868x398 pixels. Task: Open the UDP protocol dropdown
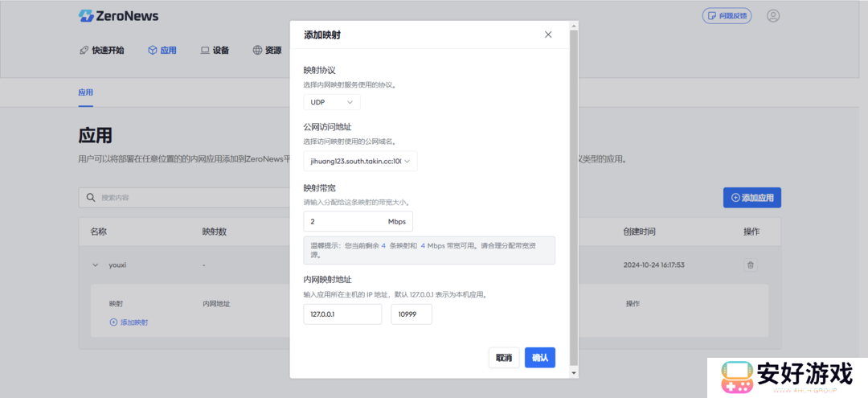pos(331,102)
